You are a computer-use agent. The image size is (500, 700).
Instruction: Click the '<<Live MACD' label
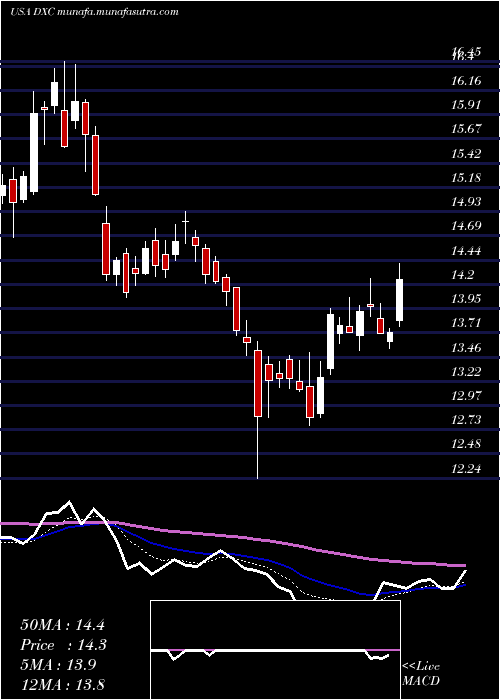click(421, 674)
